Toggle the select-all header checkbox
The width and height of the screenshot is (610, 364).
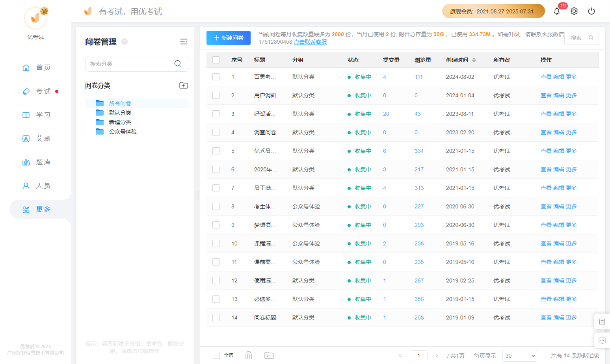coord(216,60)
